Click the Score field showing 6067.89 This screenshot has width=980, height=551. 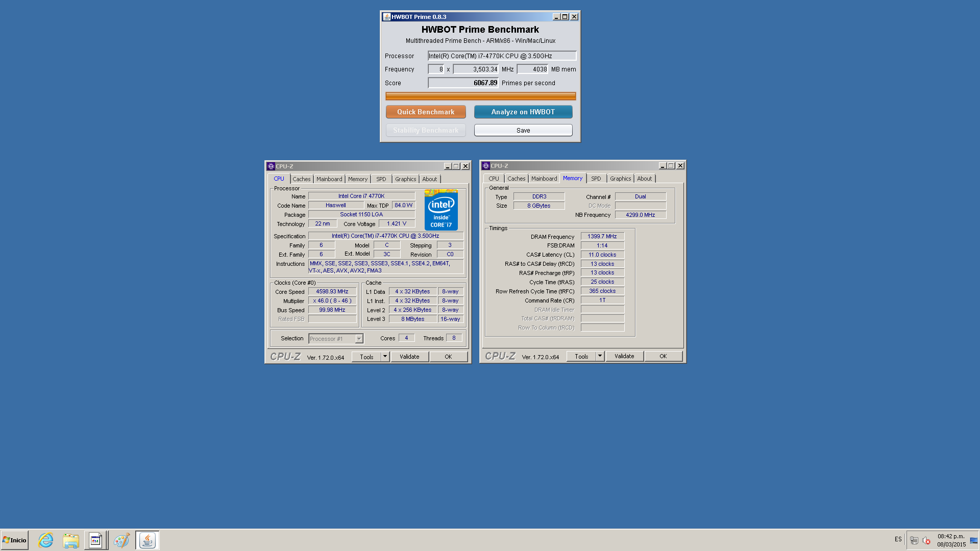(463, 83)
